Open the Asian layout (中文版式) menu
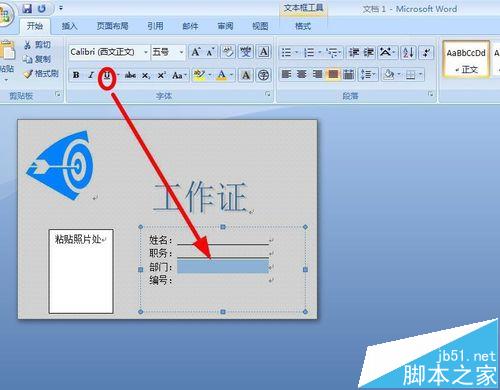 click(387, 52)
